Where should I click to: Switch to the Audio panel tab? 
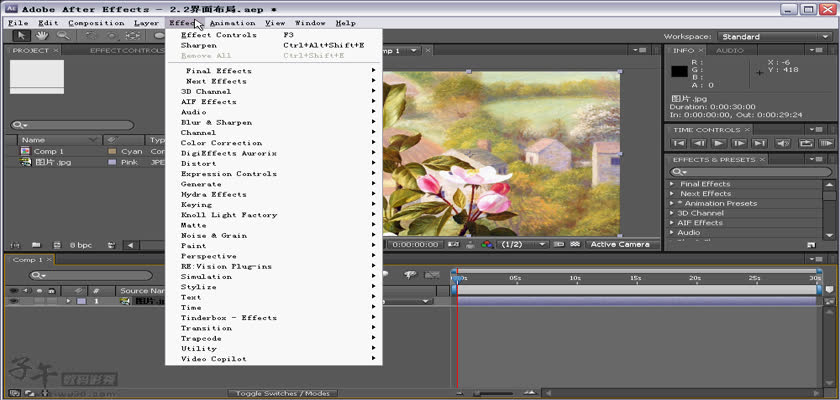(x=730, y=50)
